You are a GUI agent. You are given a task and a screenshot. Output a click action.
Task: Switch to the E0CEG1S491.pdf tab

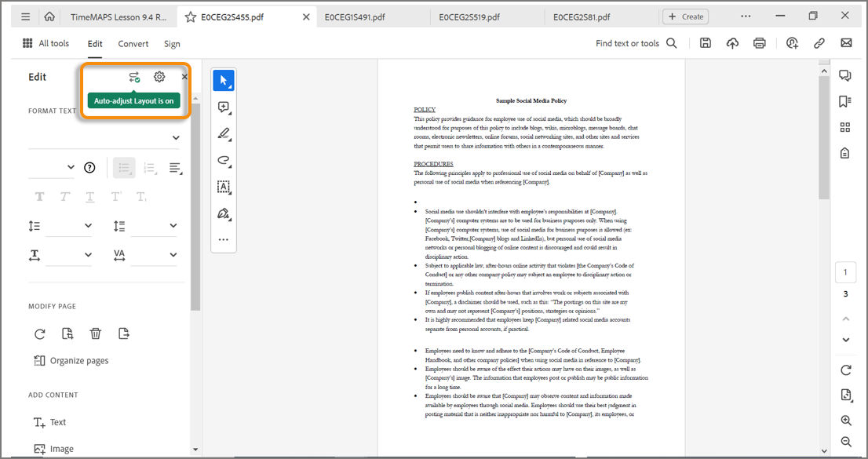[x=354, y=17]
